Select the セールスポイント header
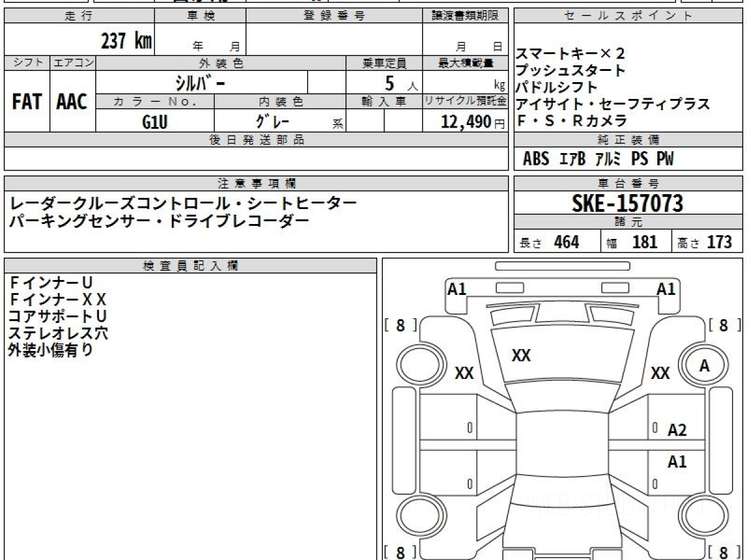The height and width of the screenshot is (560, 747). (x=628, y=16)
